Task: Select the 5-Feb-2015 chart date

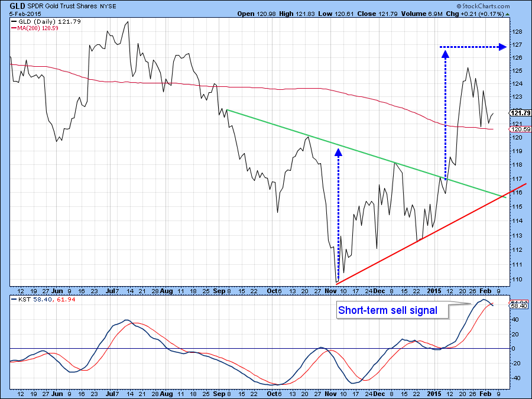Action: click(25, 14)
